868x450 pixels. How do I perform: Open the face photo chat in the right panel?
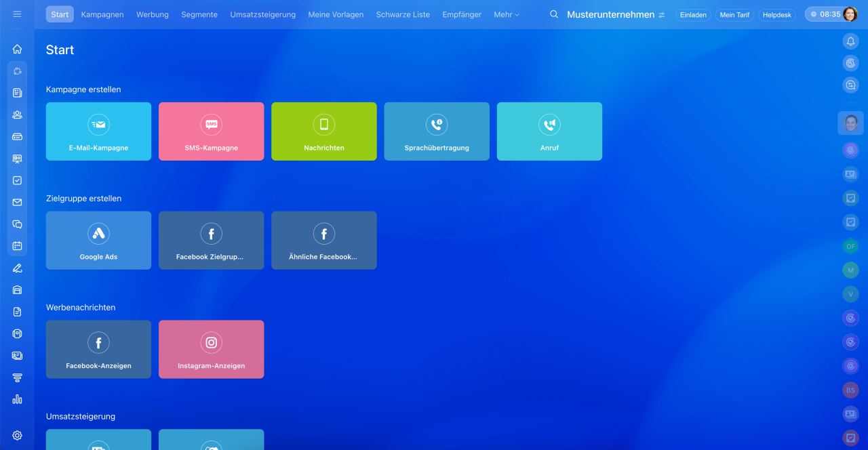click(x=850, y=123)
